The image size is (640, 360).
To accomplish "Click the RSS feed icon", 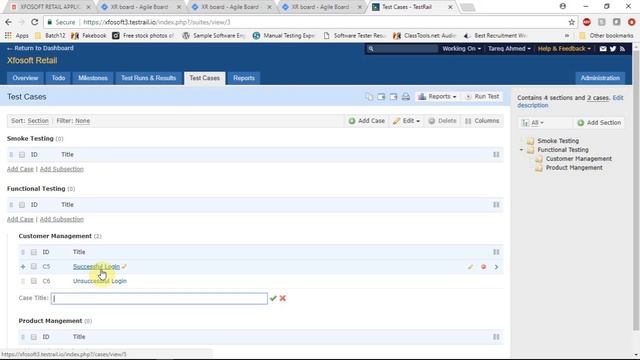I will tap(622, 49).
